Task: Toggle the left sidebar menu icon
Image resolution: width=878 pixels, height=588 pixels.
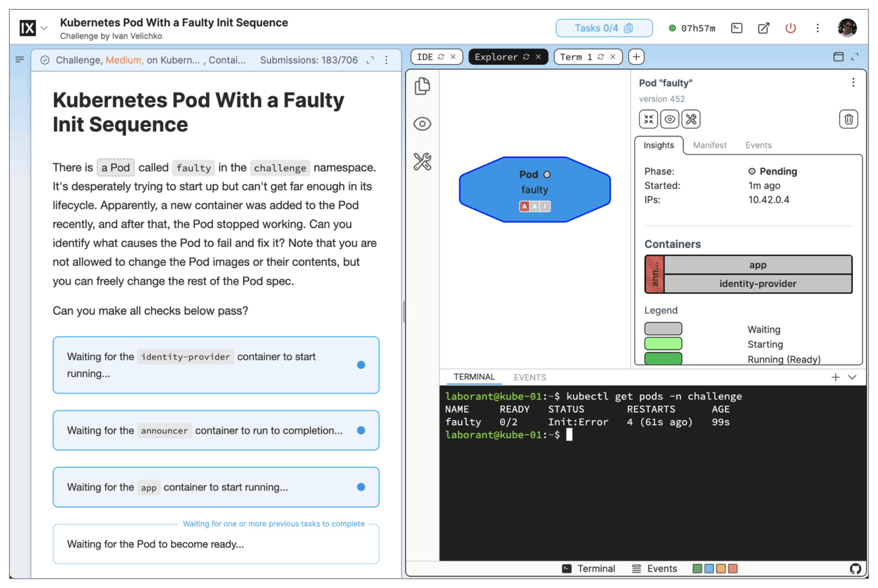Action: [x=20, y=60]
